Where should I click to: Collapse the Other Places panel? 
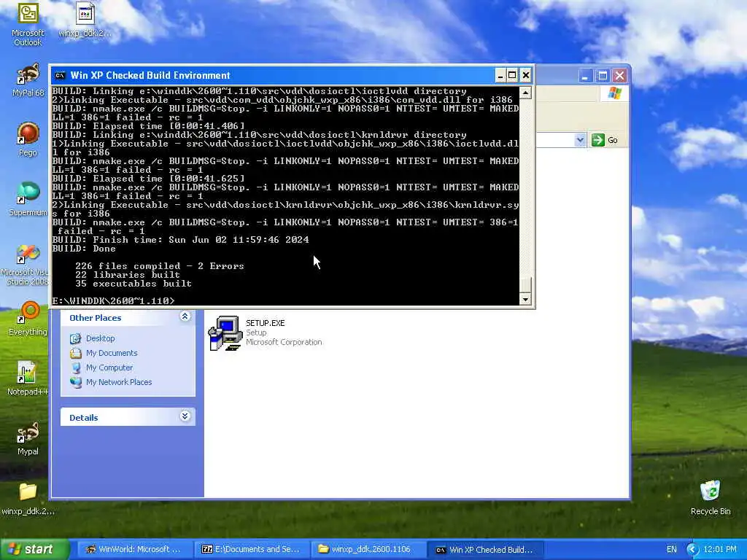(x=185, y=316)
